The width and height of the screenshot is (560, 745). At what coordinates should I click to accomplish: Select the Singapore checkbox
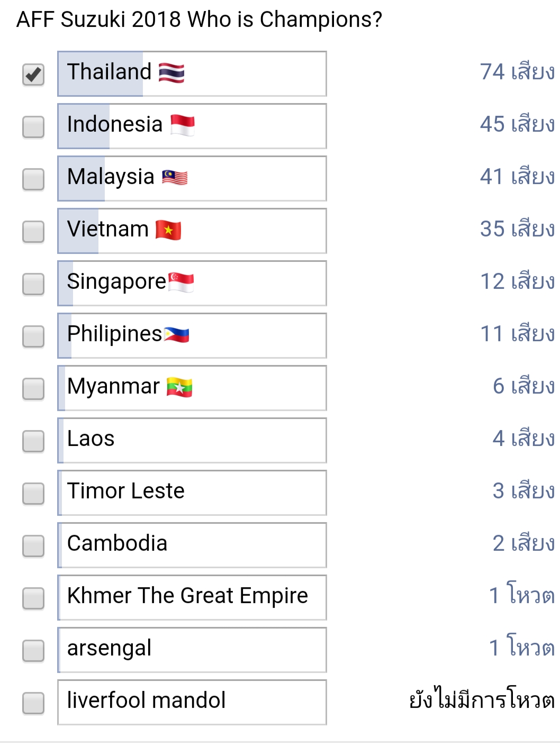coord(33,284)
